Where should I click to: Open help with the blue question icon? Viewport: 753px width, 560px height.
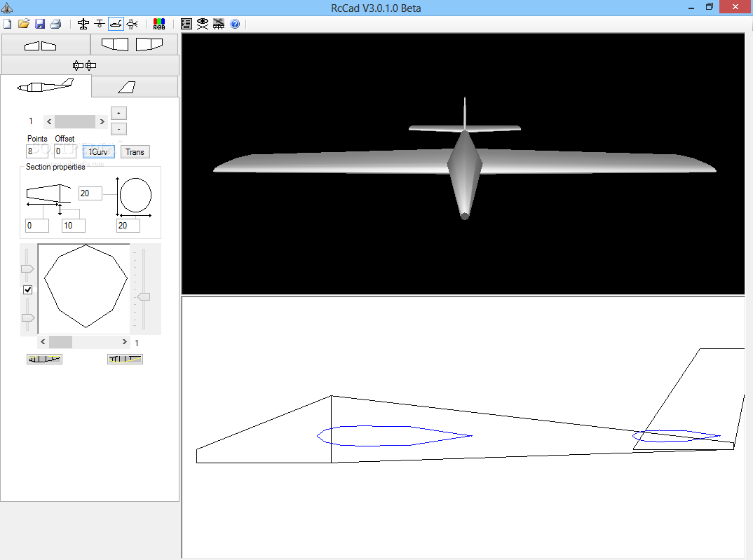pos(235,24)
